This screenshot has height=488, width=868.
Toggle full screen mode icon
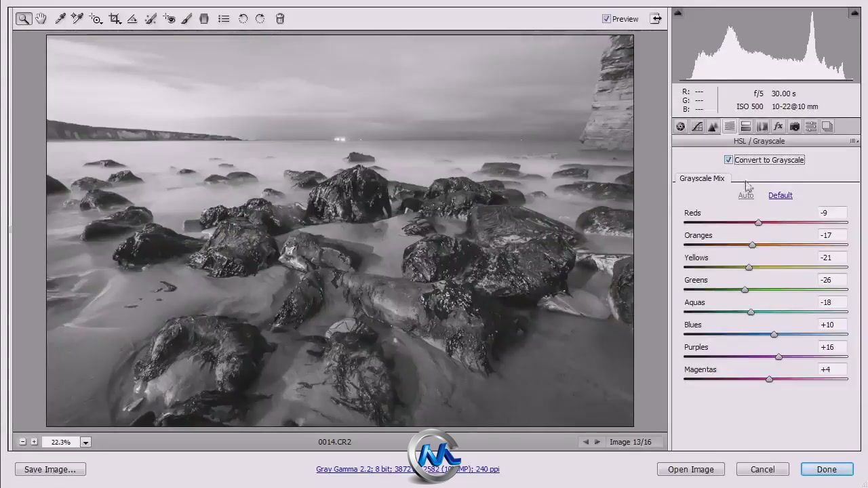[656, 19]
